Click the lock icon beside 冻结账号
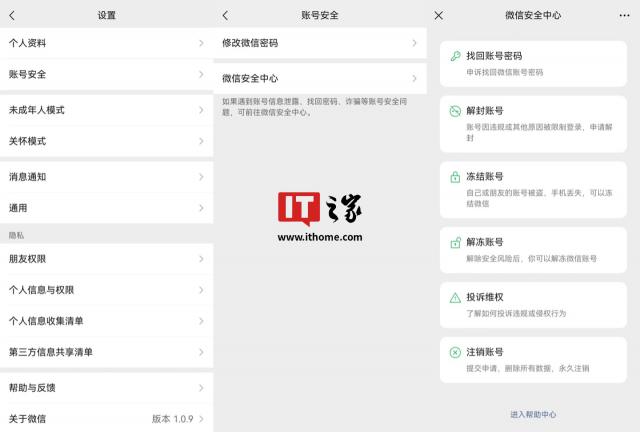Image resolution: width=640 pixels, height=432 pixels. (455, 176)
